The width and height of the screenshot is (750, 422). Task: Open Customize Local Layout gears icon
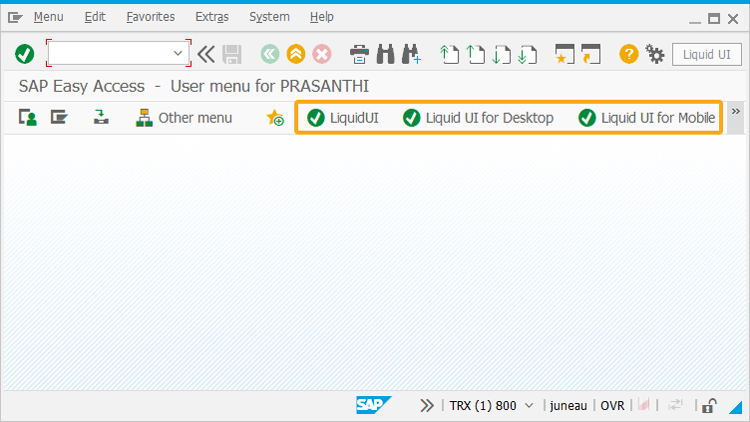click(x=655, y=54)
